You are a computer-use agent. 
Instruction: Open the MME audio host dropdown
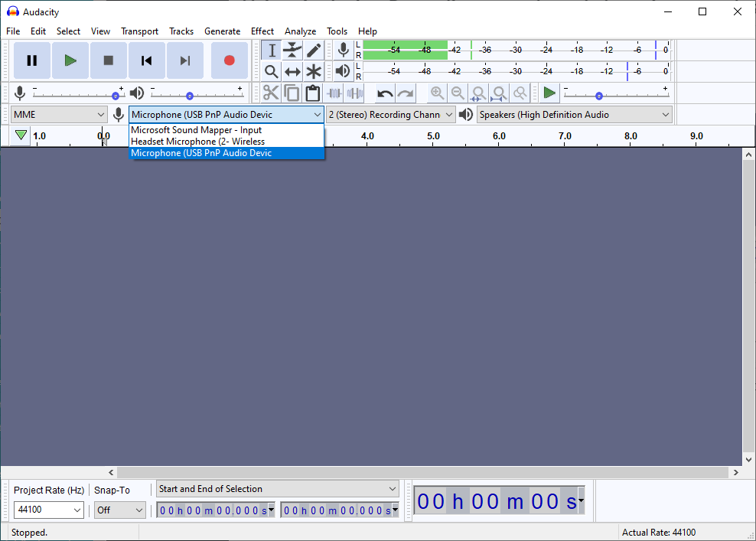(58, 115)
